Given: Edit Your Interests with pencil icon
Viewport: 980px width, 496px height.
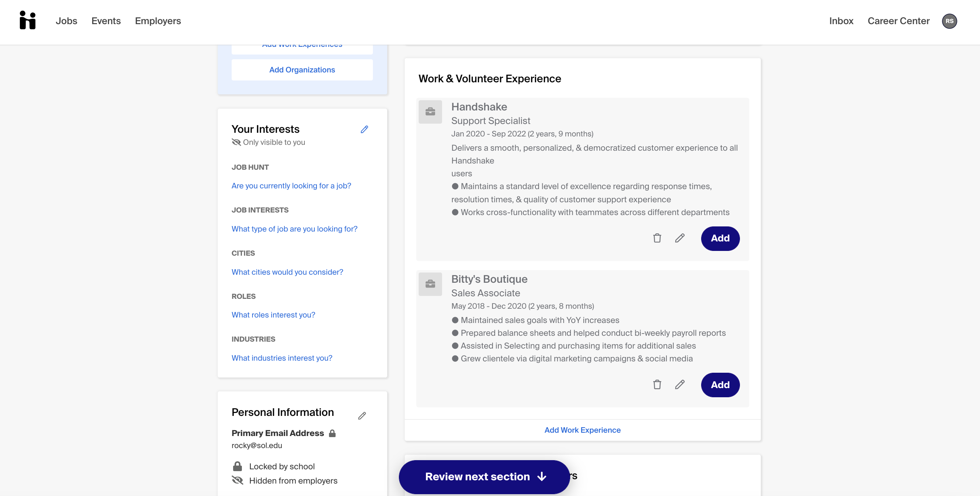Looking at the screenshot, I should coord(364,129).
